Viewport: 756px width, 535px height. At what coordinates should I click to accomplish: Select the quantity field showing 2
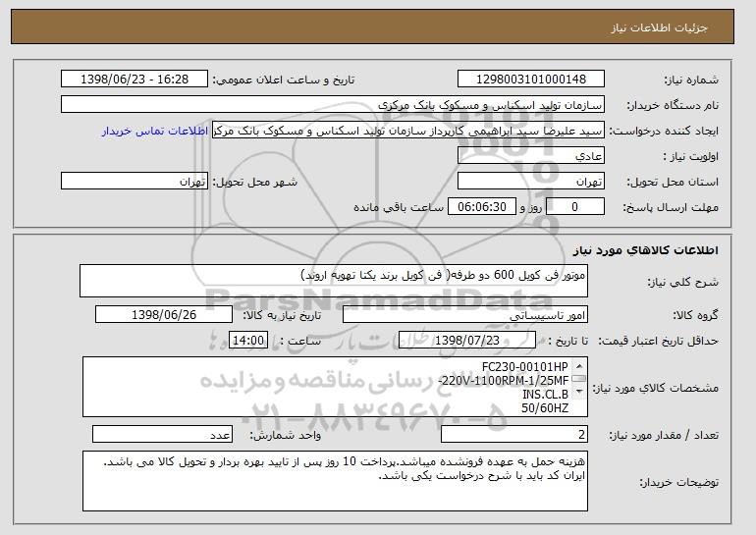[514, 434]
